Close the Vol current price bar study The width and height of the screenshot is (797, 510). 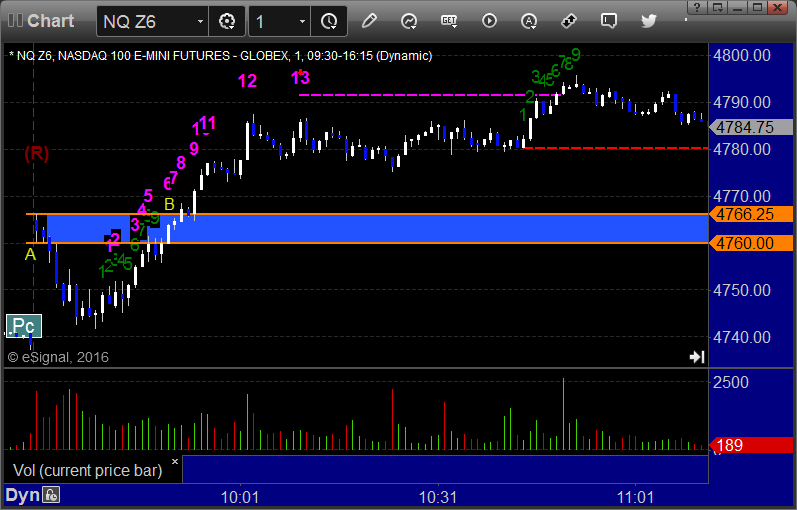coord(175,462)
